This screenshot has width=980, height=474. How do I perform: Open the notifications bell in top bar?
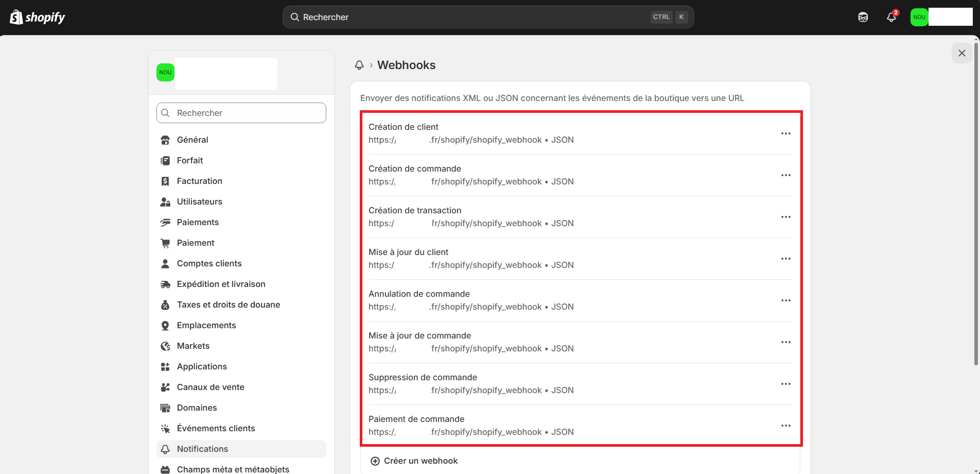point(891,17)
